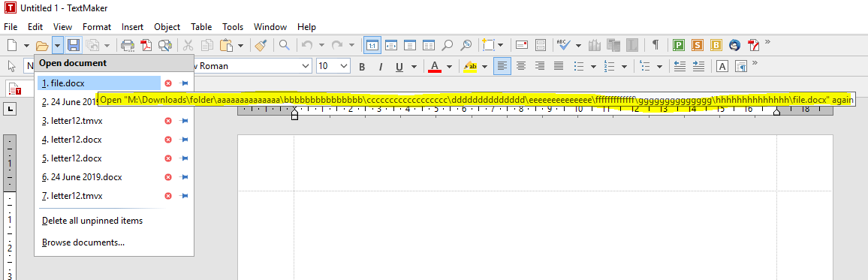This screenshot has width=868, height=280.
Task: Remove file.docx from recent list
Action: (x=168, y=83)
